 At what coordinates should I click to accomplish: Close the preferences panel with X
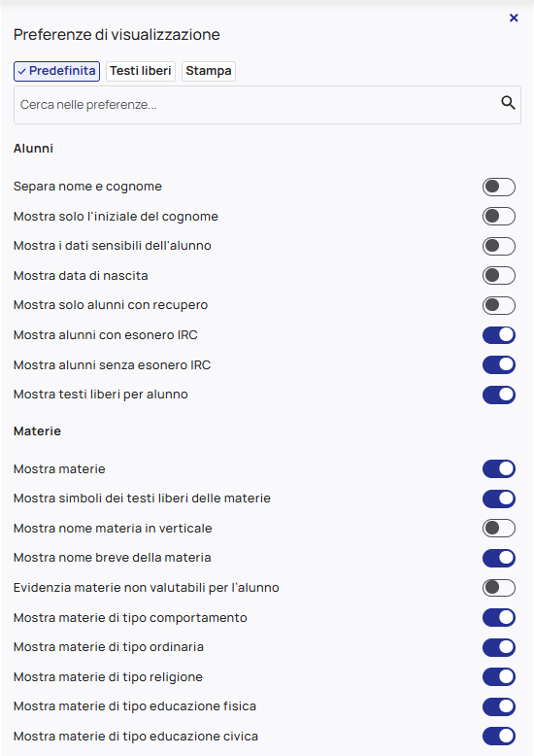[514, 17]
